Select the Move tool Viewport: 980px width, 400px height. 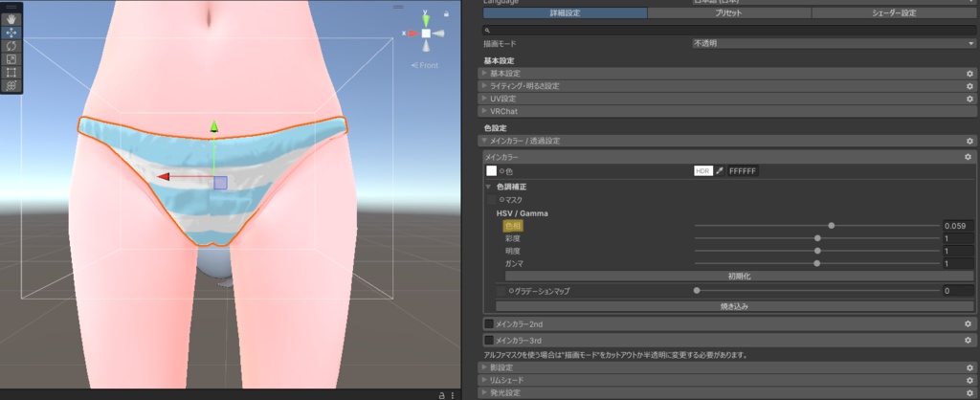11,33
